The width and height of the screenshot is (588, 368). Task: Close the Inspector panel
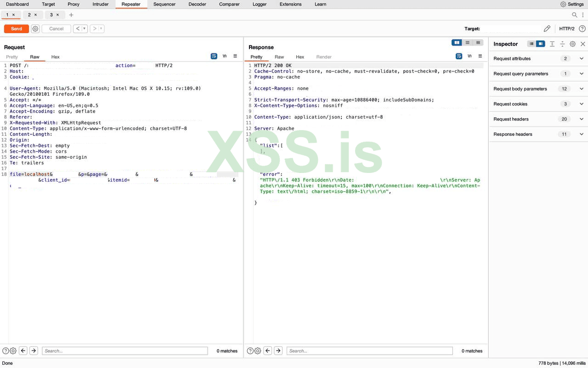click(583, 44)
